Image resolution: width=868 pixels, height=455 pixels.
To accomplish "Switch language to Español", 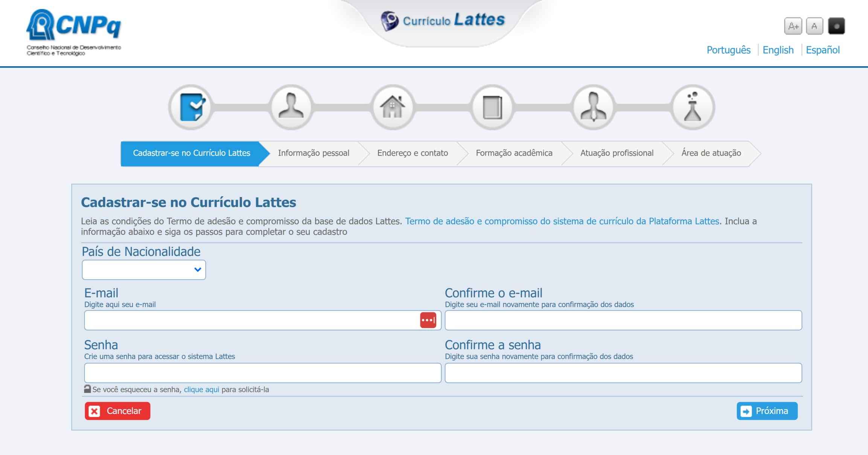I will [822, 50].
